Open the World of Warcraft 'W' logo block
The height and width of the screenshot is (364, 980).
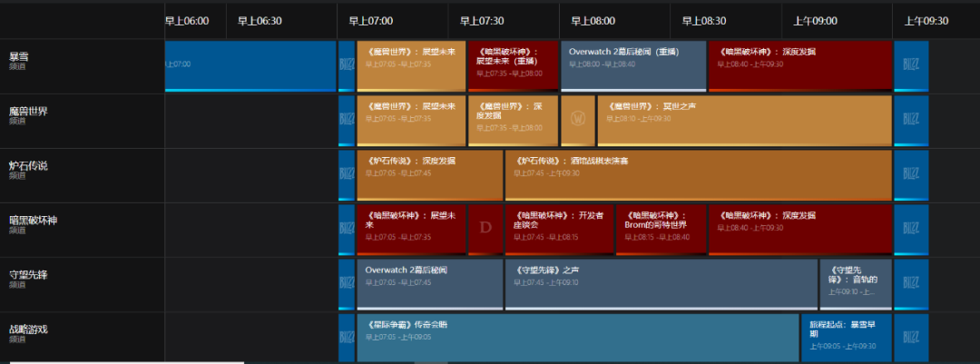[578, 121]
